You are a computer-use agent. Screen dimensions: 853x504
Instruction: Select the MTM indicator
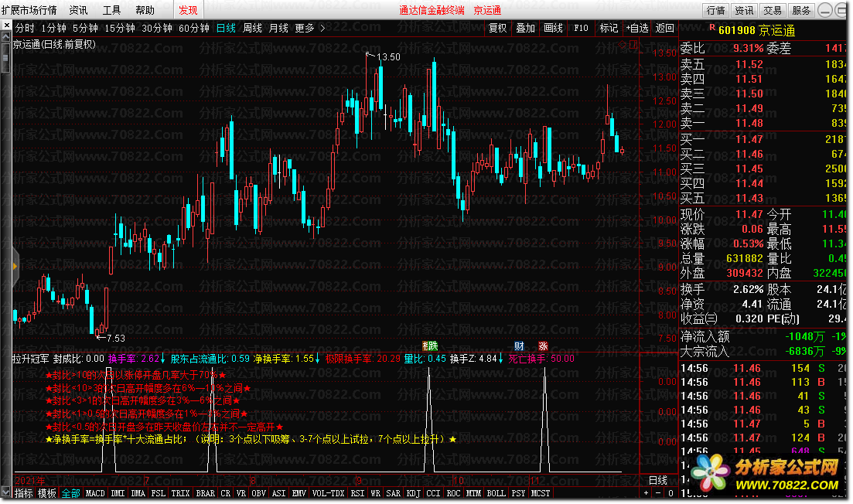pos(474,493)
